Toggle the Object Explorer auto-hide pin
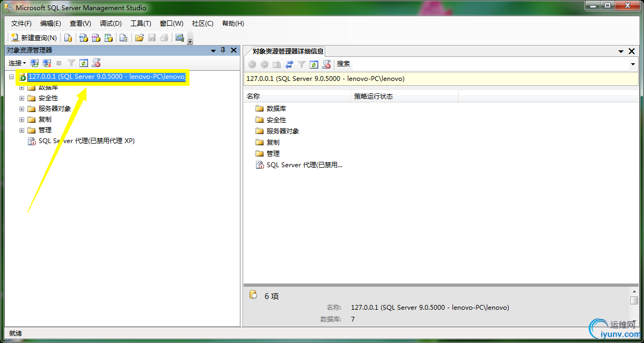The height and width of the screenshot is (343, 644). 223,50
